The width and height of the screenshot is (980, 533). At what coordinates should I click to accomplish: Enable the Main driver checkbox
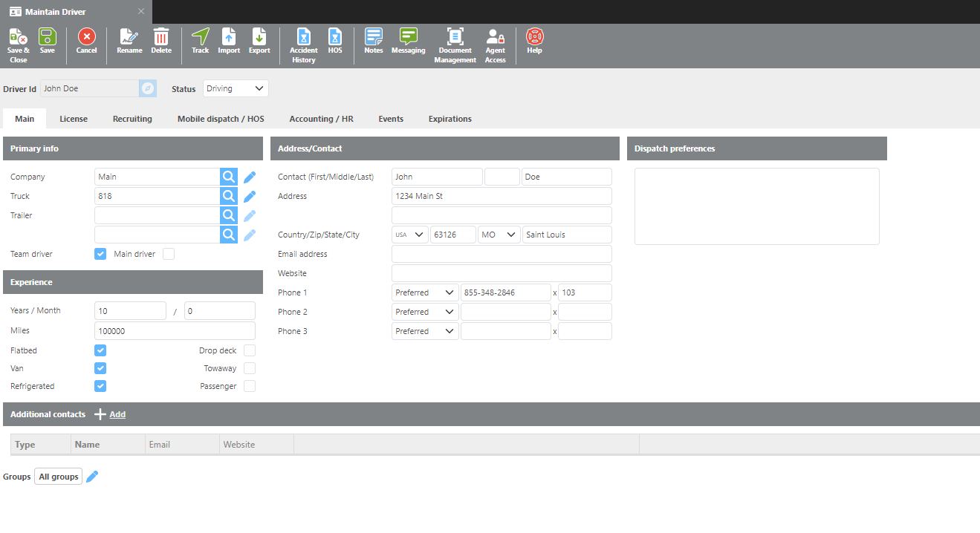(x=169, y=254)
